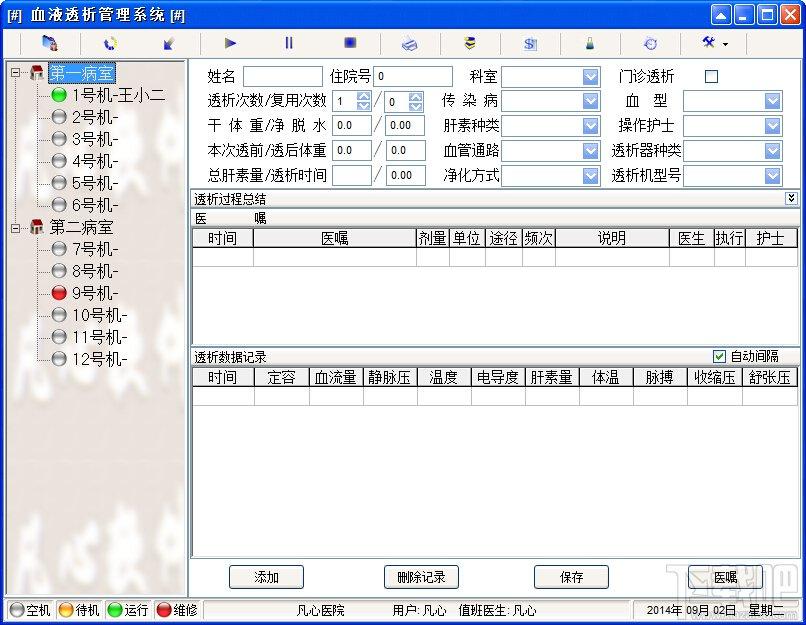Open the 肝素种类 dropdown
This screenshot has height=625, width=806.
(591, 125)
